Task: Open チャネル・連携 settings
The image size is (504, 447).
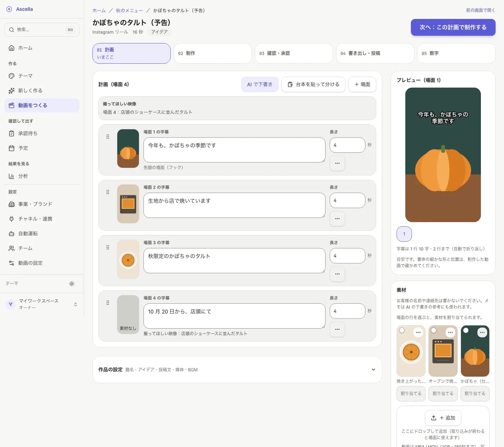Action: tap(42, 219)
